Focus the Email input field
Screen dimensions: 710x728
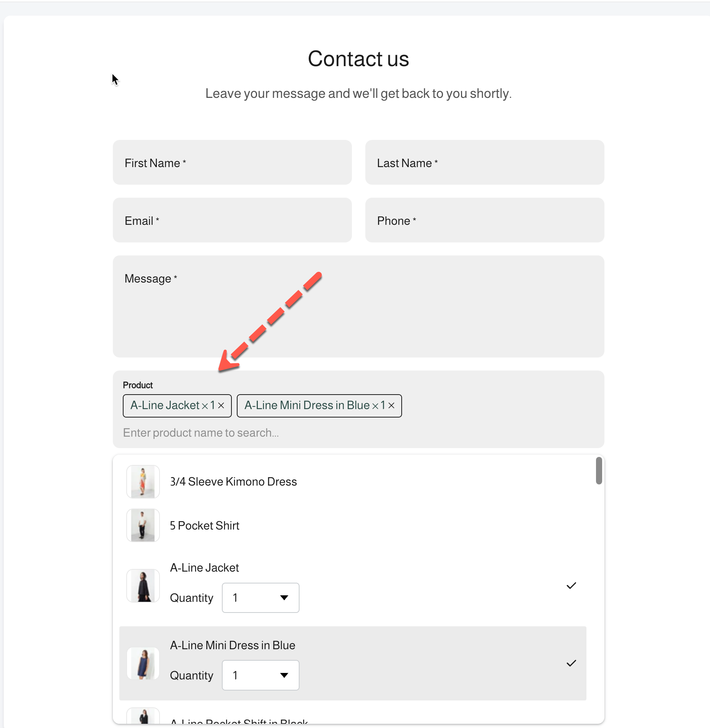[232, 220]
